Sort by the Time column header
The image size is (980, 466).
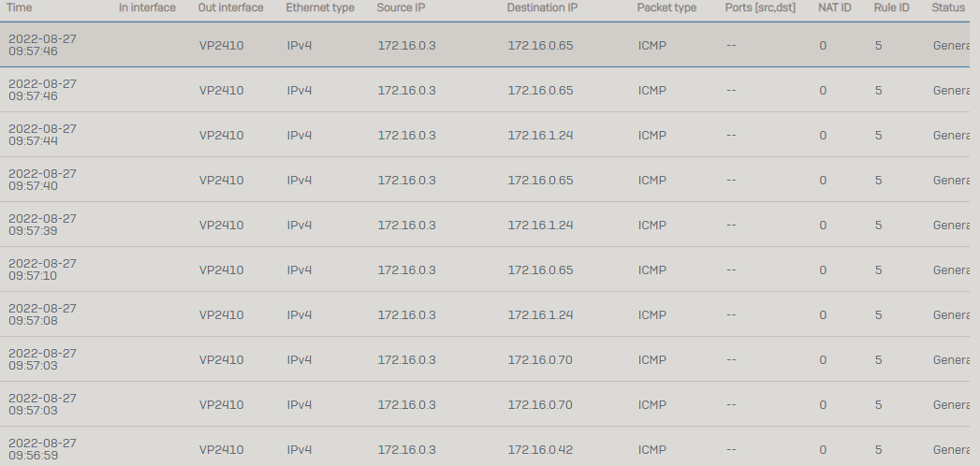coord(19,8)
